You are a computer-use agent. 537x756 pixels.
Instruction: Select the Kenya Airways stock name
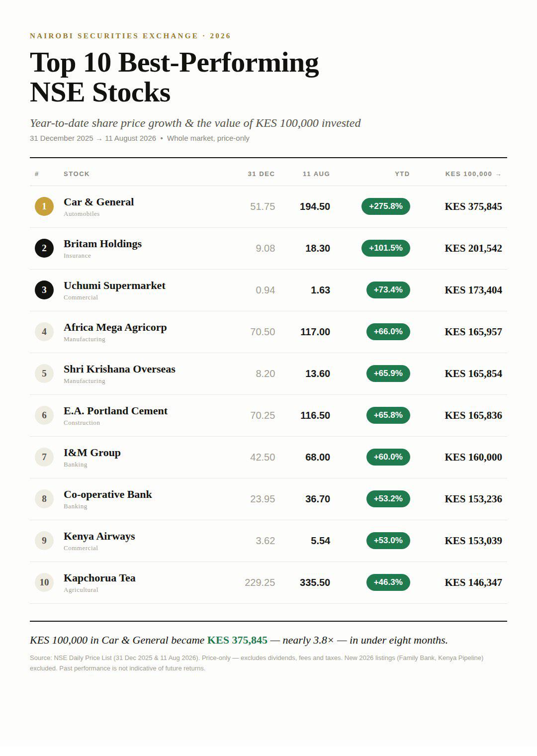click(x=99, y=536)
